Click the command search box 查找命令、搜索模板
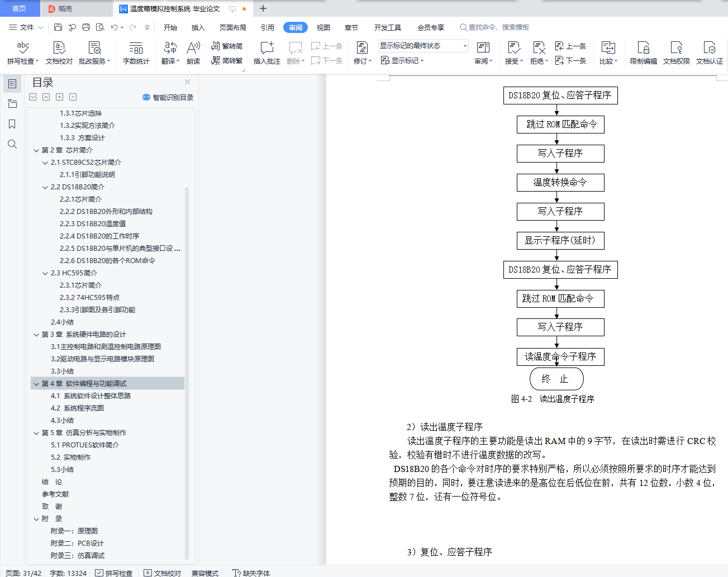728x577 pixels. click(494, 27)
